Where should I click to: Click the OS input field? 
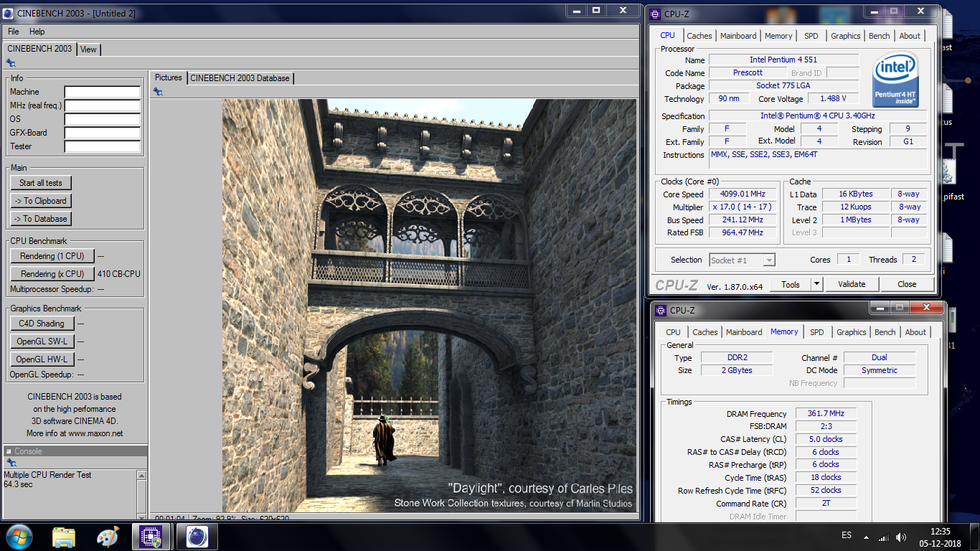click(x=103, y=119)
